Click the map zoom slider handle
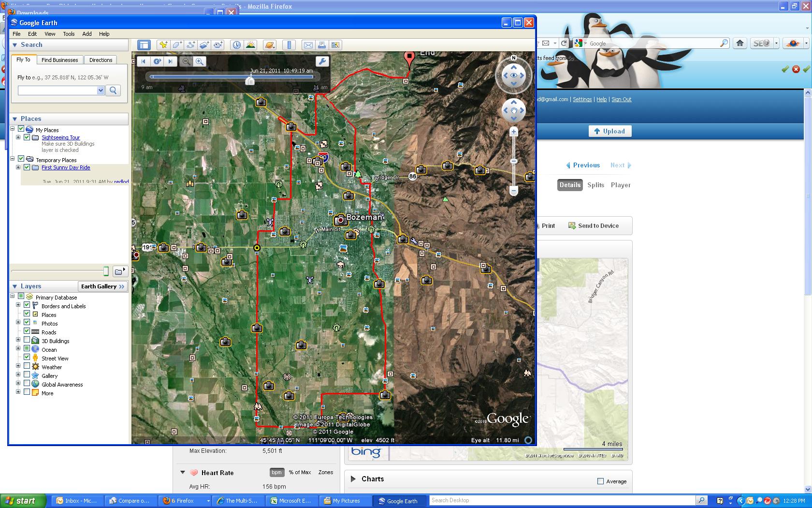The image size is (812, 508). coord(514,161)
